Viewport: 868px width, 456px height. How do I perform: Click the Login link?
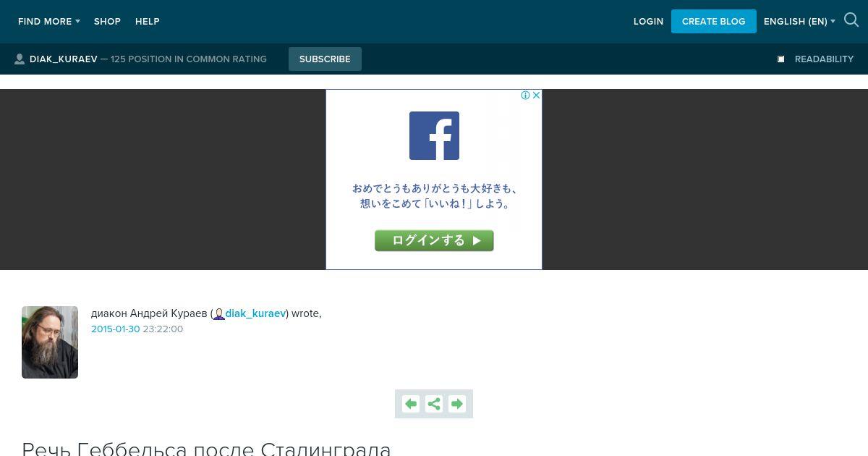[x=648, y=22]
